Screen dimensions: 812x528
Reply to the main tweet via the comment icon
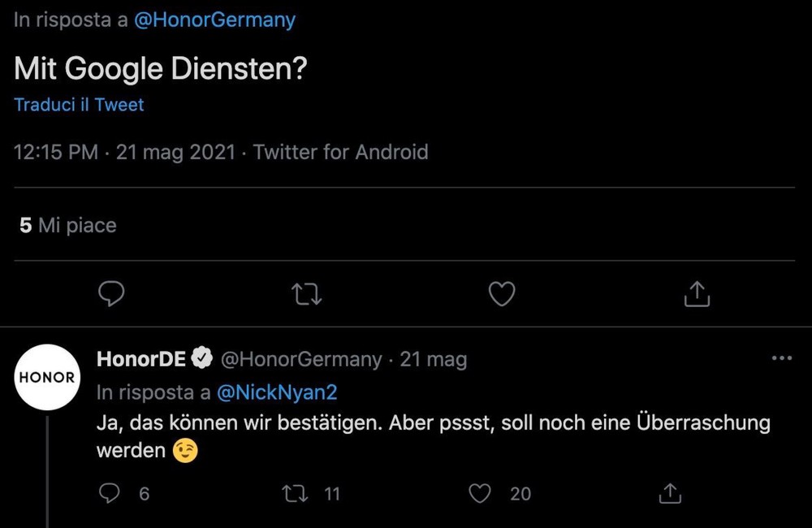click(x=111, y=294)
